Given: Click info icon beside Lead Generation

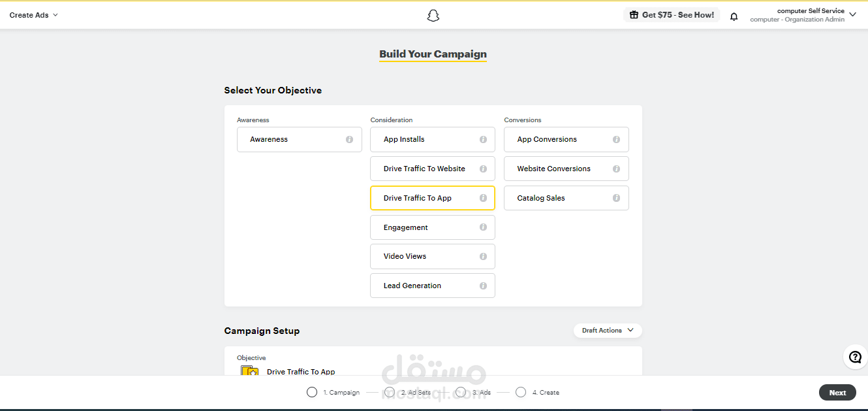Looking at the screenshot, I should 483,286.
